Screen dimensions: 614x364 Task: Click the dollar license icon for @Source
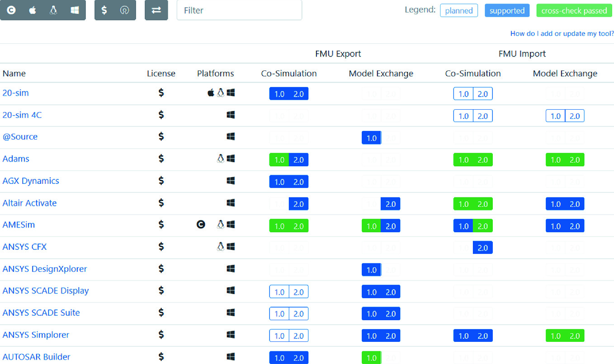pos(161,136)
